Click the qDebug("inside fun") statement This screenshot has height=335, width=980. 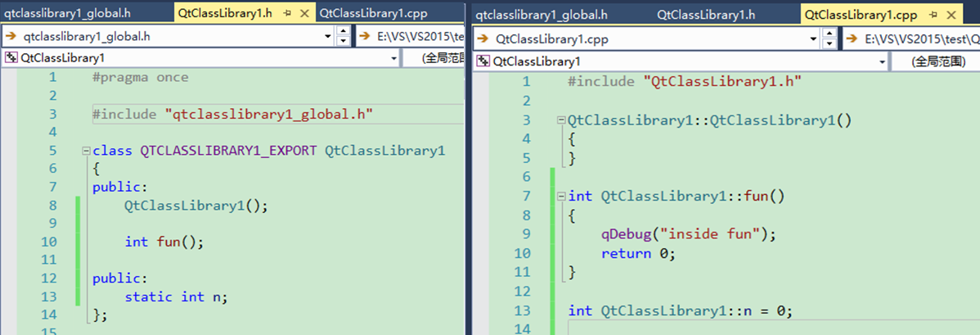(689, 234)
